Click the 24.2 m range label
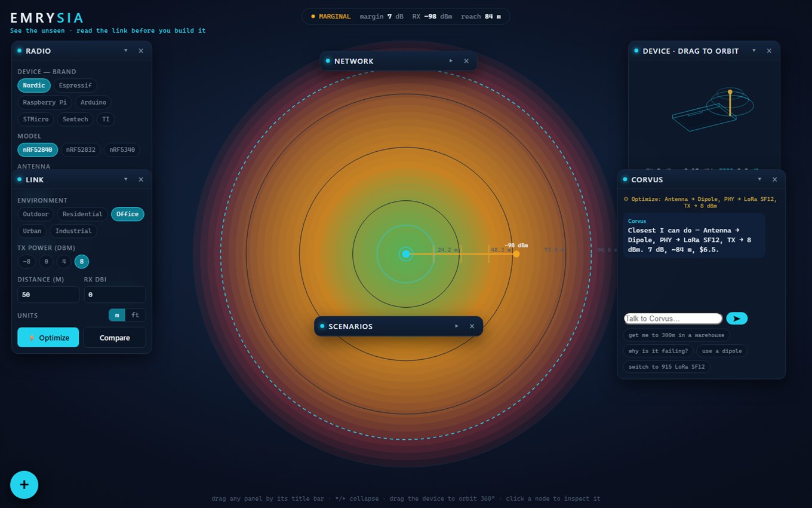 click(448, 250)
